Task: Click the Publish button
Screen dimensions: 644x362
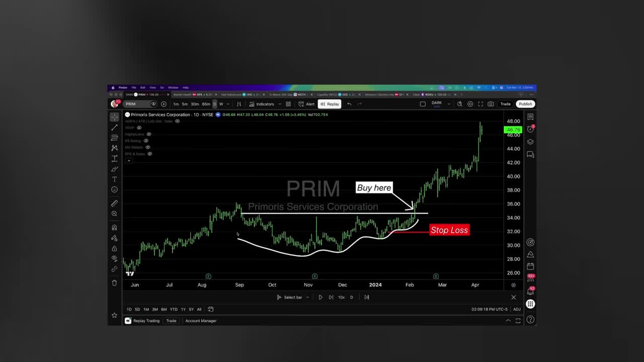Action: [525, 104]
